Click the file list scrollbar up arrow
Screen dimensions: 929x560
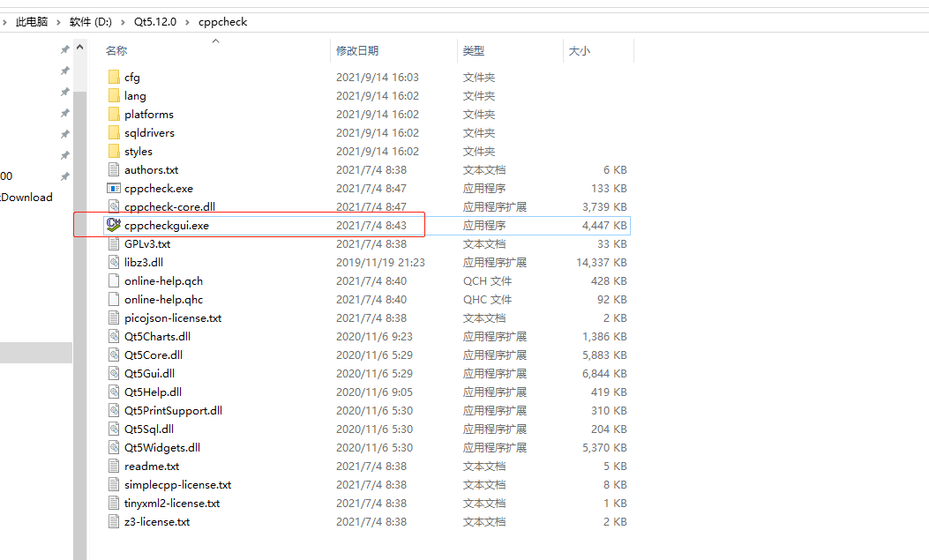click(79, 47)
